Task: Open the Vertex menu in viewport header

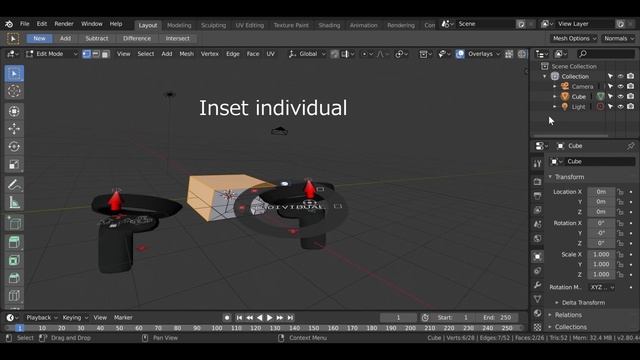Action: click(209, 54)
